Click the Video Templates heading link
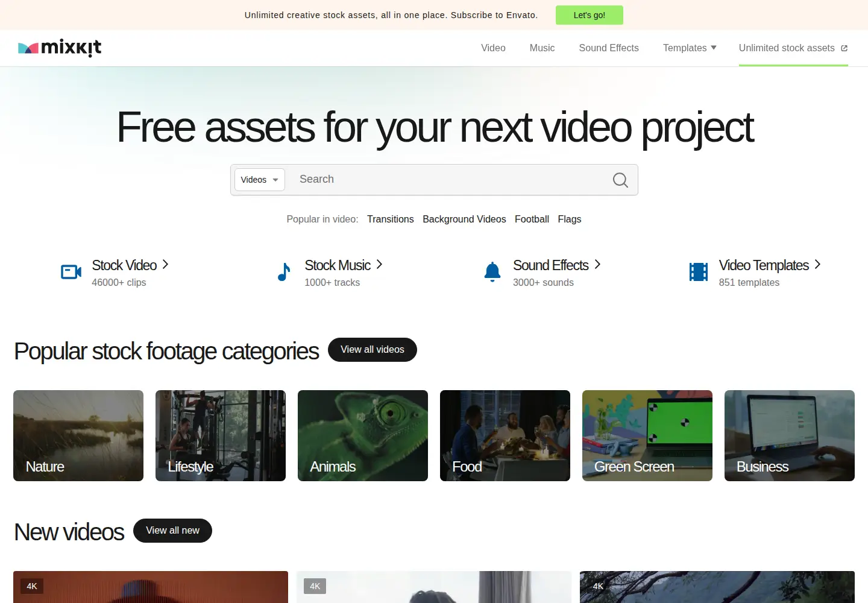 (764, 265)
